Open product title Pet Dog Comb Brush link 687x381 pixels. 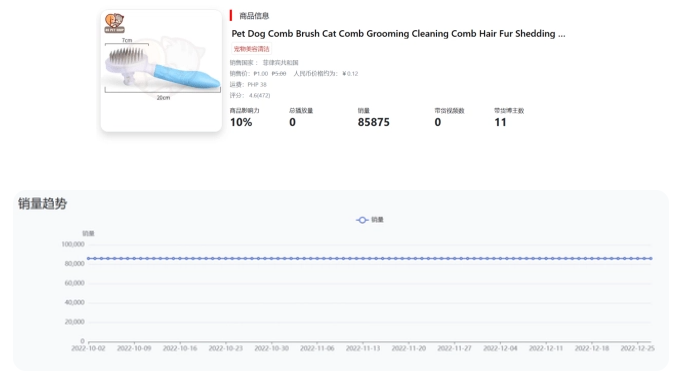(398, 34)
